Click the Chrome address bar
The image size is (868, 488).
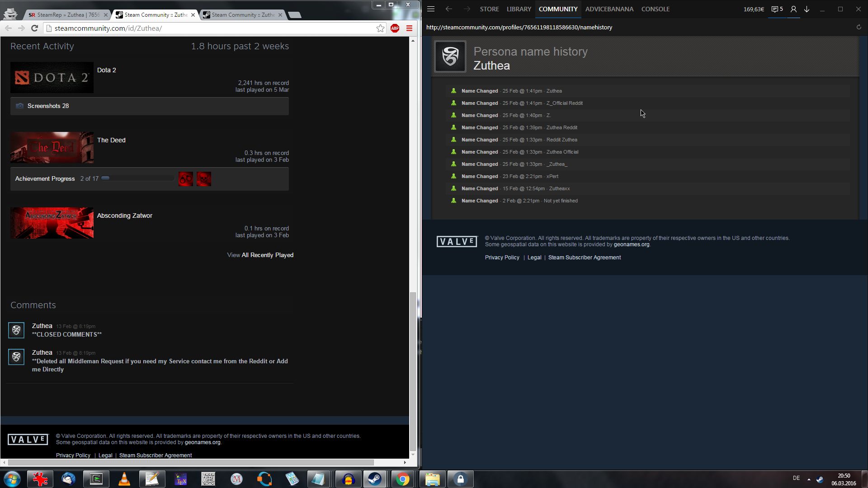coord(212,28)
